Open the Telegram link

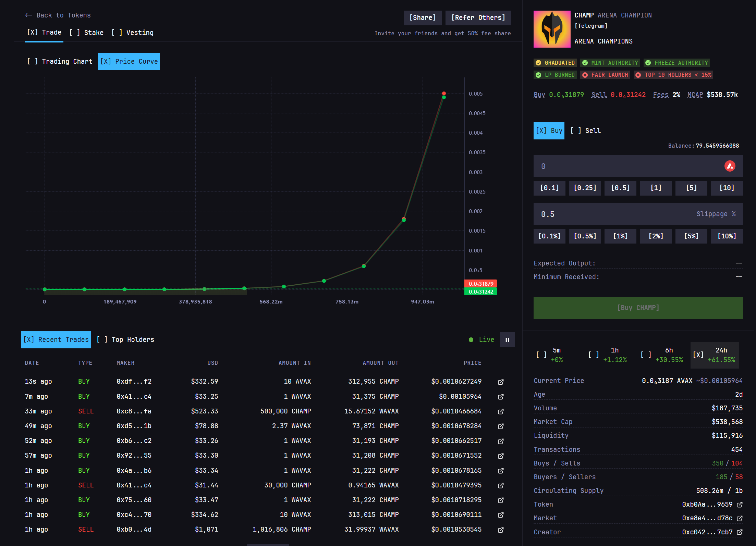591,26
